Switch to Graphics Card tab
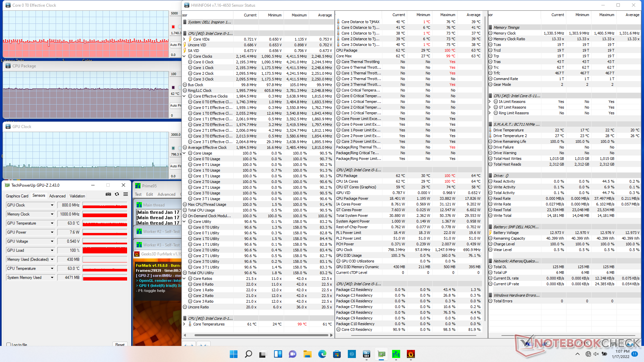 (17, 196)
